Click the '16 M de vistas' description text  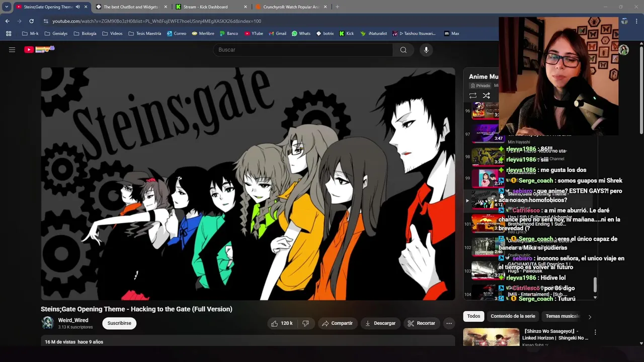60,342
